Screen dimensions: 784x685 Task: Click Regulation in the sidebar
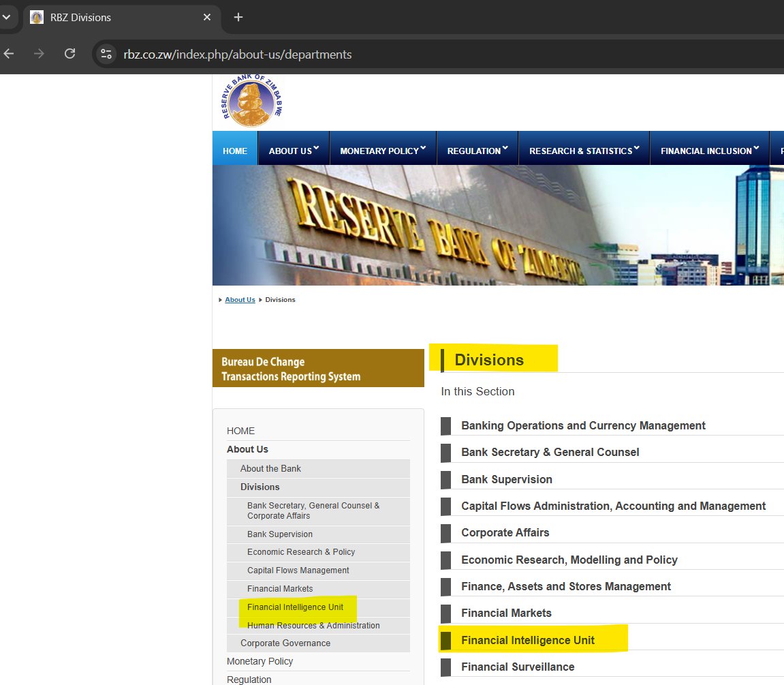(249, 680)
